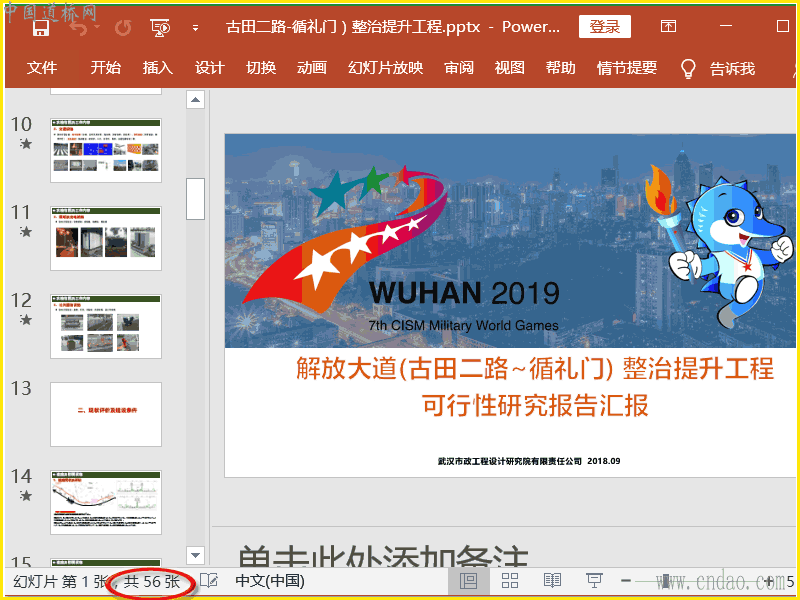Open the 设计 ribbon tab

209,68
